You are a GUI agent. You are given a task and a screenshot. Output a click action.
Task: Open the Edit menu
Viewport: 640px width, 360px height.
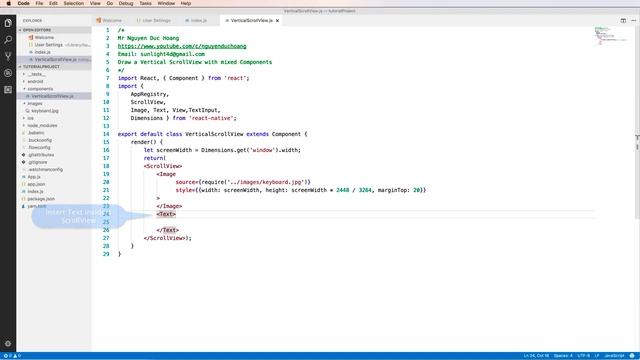(53, 3)
